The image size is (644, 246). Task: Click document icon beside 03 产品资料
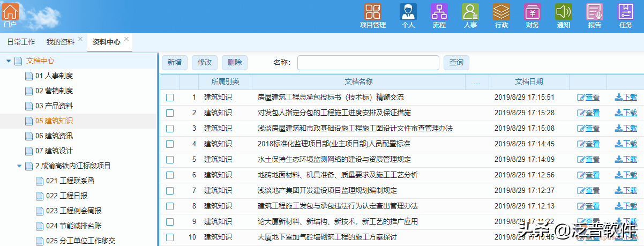(29, 106)
